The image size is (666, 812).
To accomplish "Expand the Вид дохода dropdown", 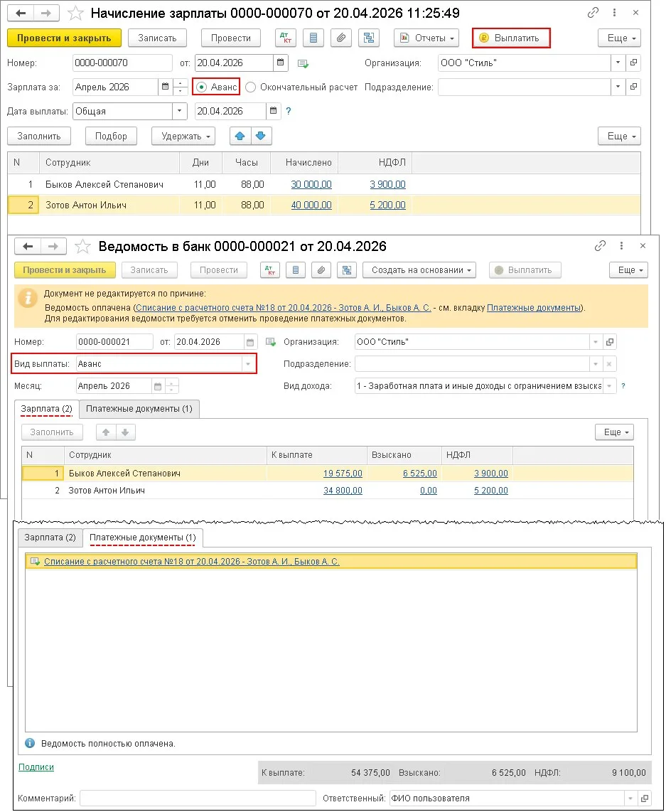I will (610, 386).
